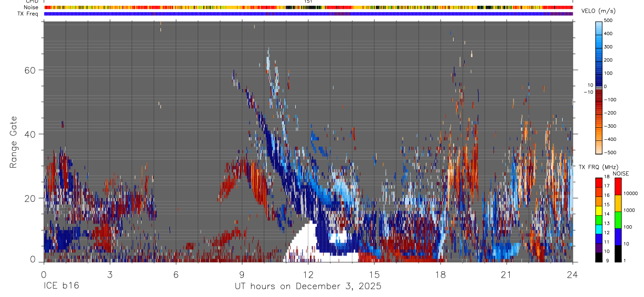Click the 21 tick on UT hours axis

coord(507,274)
